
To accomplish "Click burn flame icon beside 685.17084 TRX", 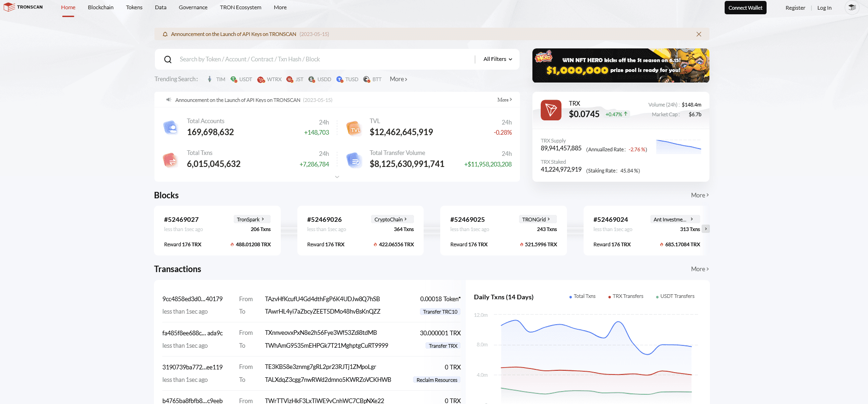I will point(661,244).
